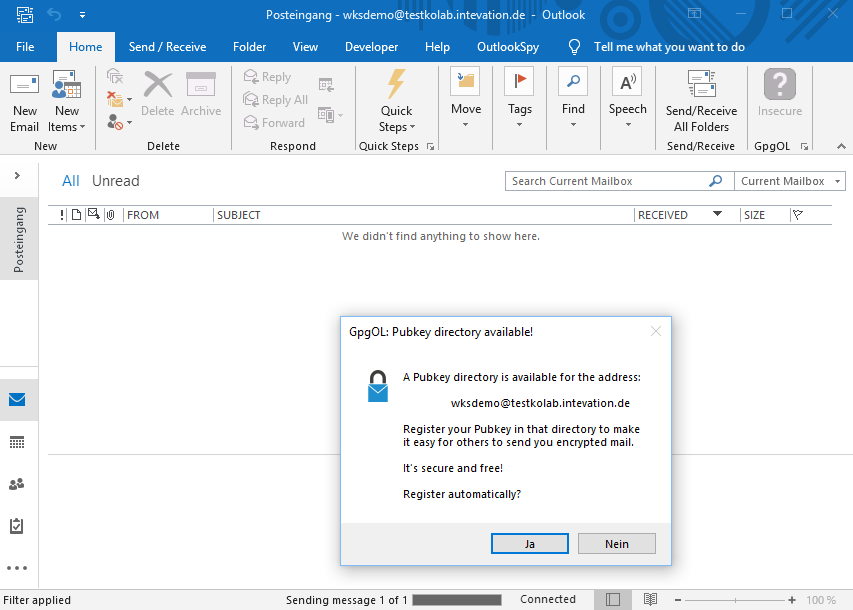Image resolution: width=853 pixels, height=610 pixels.
Task: Open the People contacts view
Action: pos(17,484)
